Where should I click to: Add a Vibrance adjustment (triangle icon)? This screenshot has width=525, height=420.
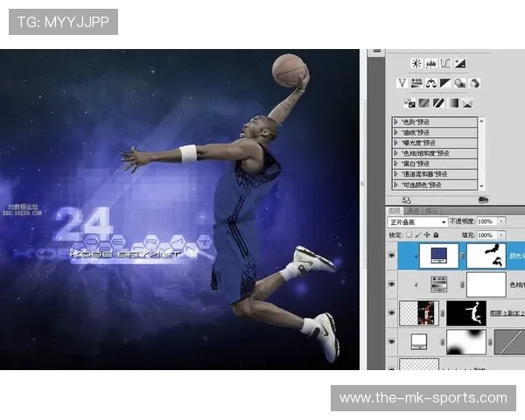[x=402, y=83]
